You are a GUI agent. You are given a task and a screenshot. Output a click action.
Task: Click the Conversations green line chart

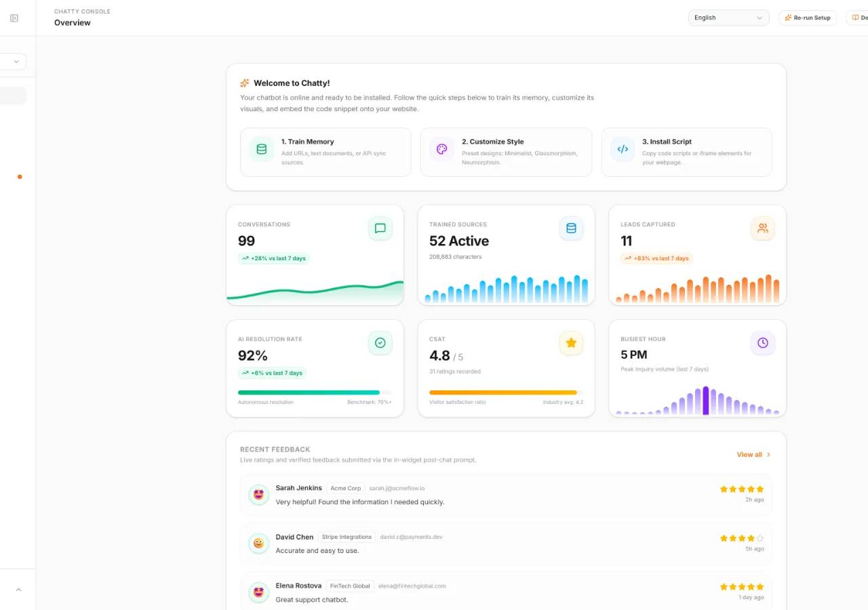point(315,291)
